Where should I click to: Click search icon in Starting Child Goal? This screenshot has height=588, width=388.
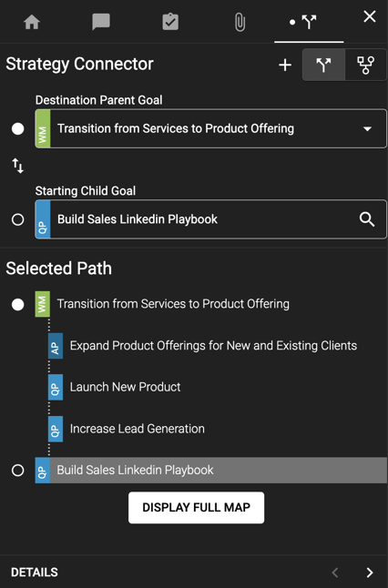pyautogui.click(x=367, y=219)
